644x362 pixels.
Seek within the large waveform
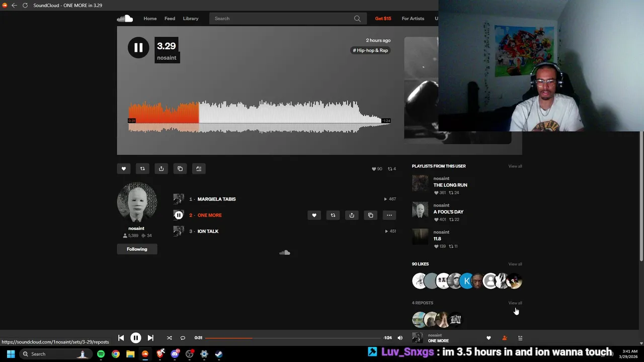point(260,117)
